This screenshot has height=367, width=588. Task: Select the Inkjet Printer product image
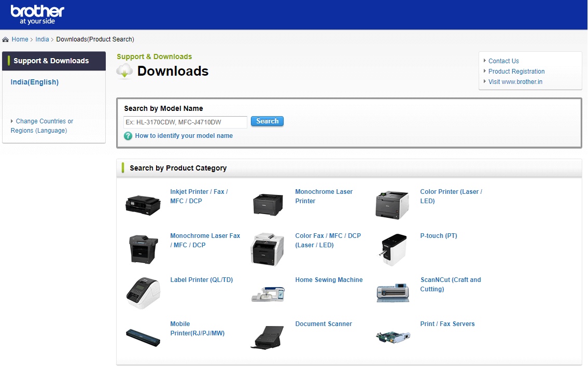coord(143,205)
